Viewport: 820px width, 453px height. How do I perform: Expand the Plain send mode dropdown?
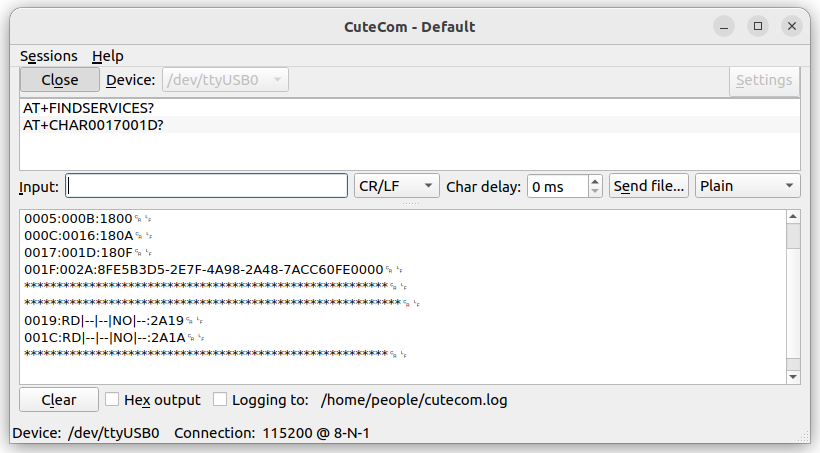[747, 186]
